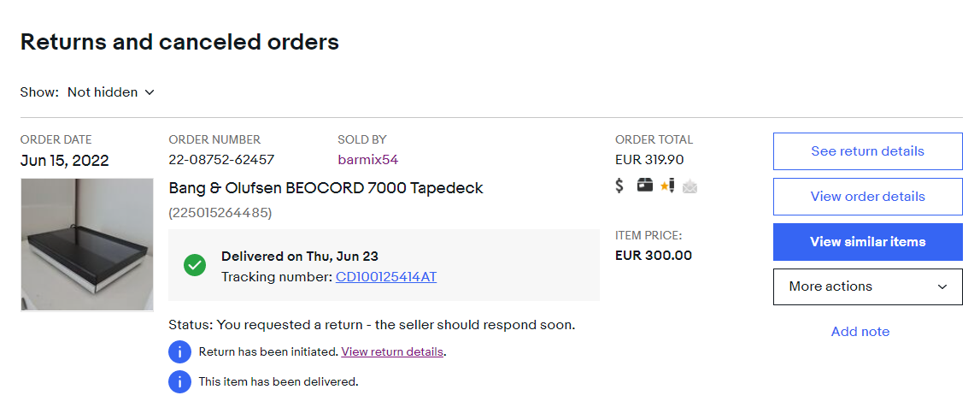Open View order details

[x=867, y=197]
